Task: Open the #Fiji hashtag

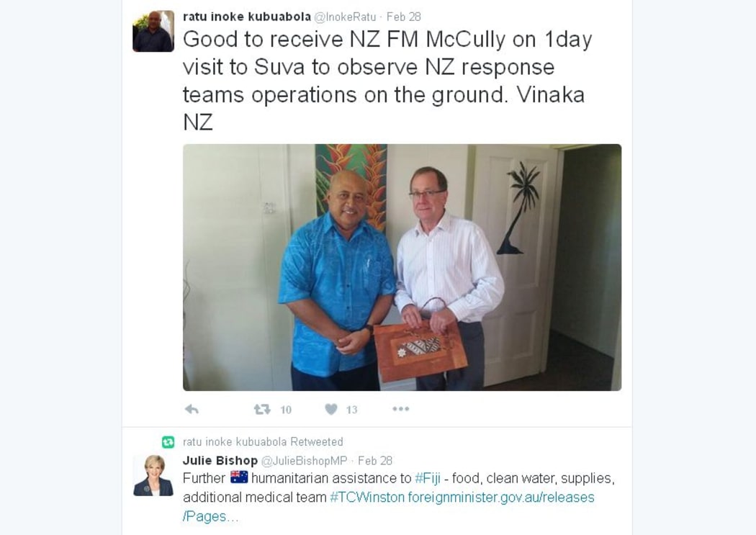Action: tap(428, 479)
